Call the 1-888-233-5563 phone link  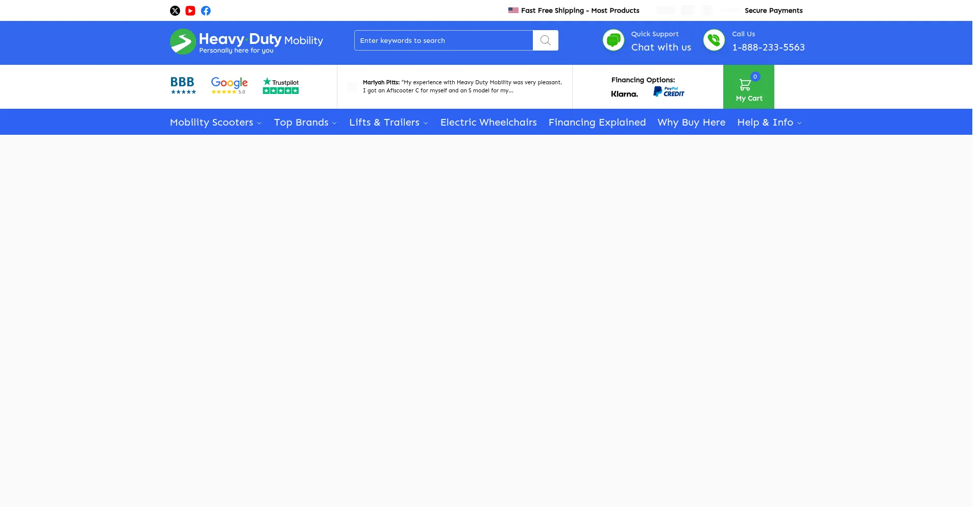tap(768, 47)
